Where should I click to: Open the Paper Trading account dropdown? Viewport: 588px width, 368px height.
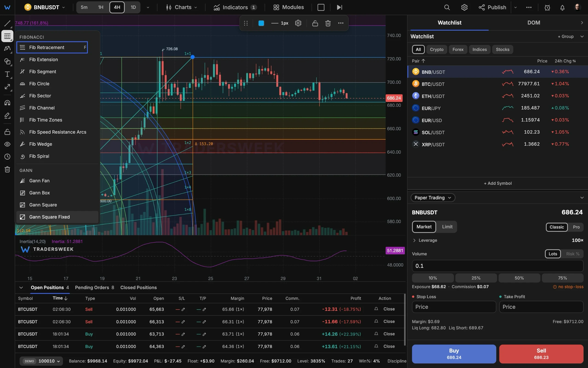click(433, 198)
